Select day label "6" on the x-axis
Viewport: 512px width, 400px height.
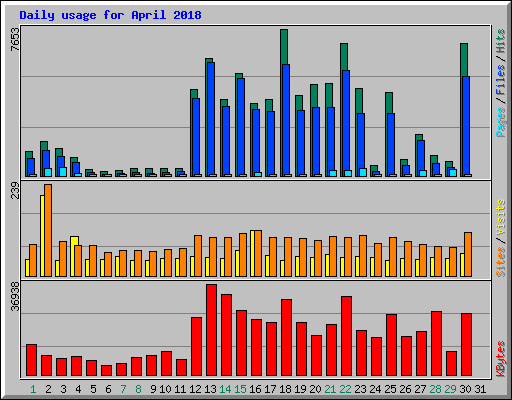pos(108,389)
